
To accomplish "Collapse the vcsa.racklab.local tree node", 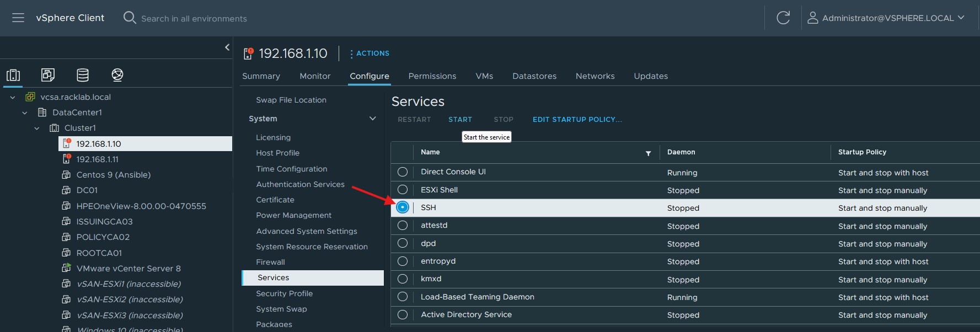I will (13, 97).
